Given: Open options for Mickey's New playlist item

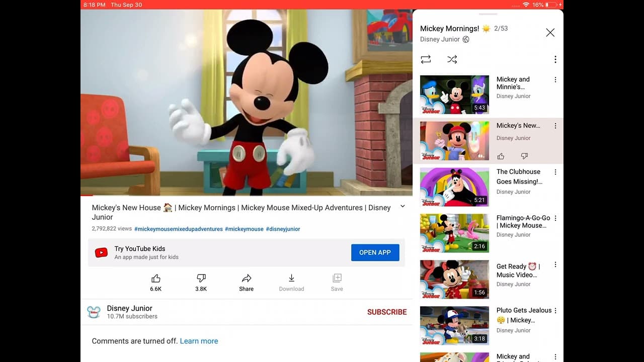Looking at the screenshot, I should (555, 126).
